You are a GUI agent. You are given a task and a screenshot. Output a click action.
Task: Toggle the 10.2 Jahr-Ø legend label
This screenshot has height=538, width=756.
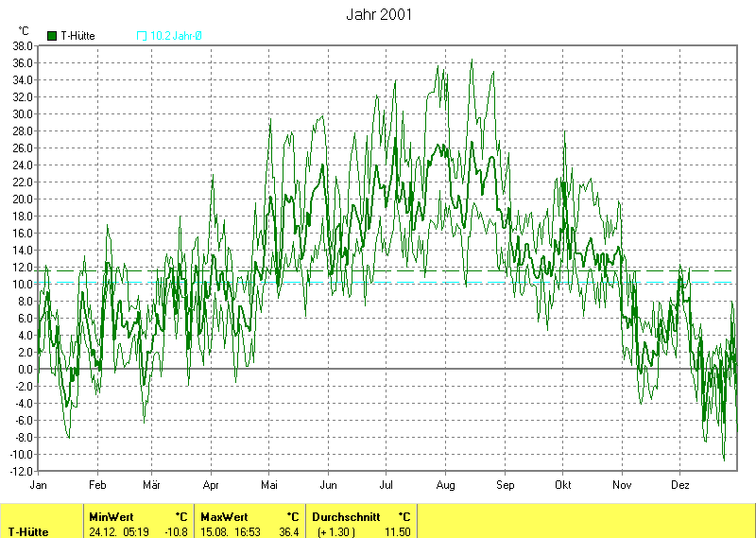pos(177,36)
